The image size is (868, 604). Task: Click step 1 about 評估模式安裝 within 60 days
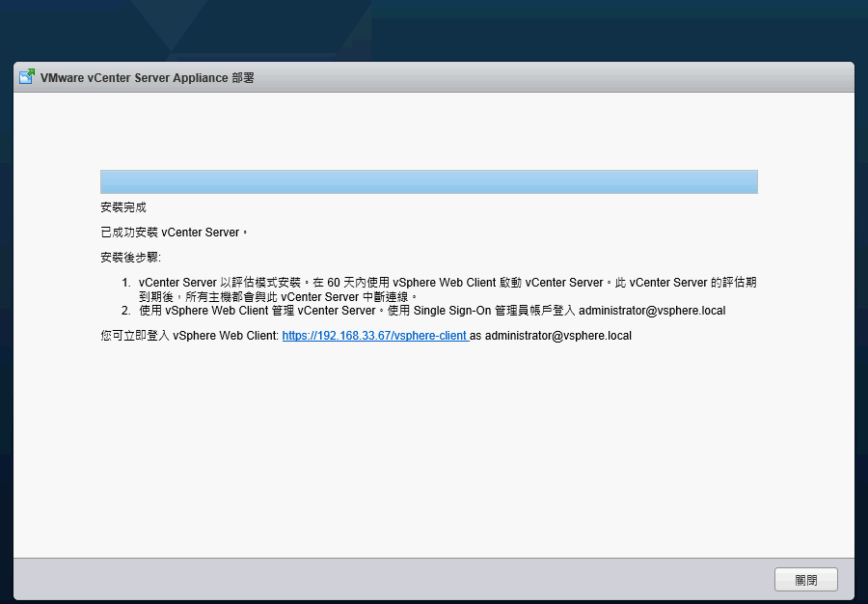tap(448, 289)
